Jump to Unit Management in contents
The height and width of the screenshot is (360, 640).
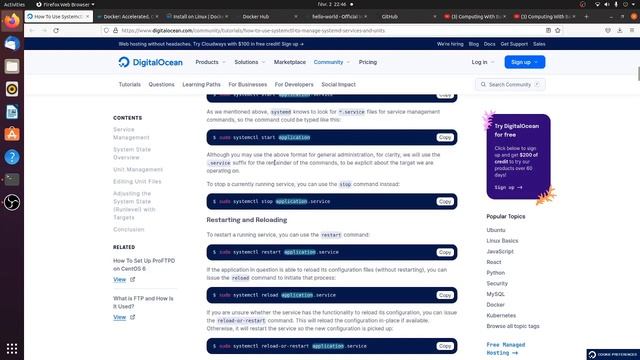point(138,169)
